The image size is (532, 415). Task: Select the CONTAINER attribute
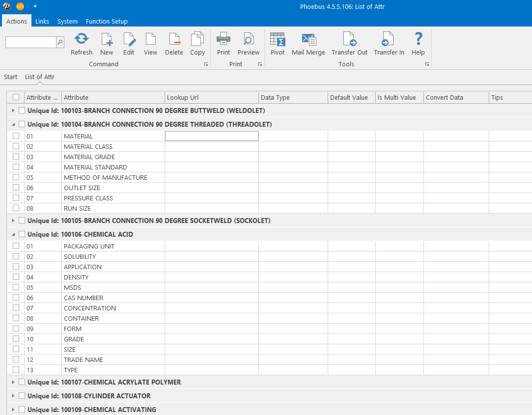(x=82, y=318)
